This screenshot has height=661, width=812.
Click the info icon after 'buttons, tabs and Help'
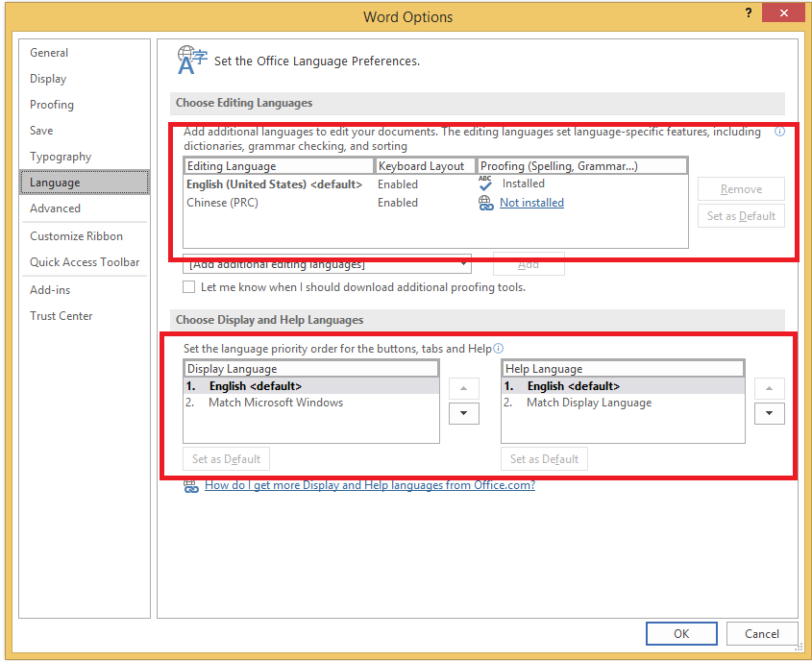click(x=498, y=349)
